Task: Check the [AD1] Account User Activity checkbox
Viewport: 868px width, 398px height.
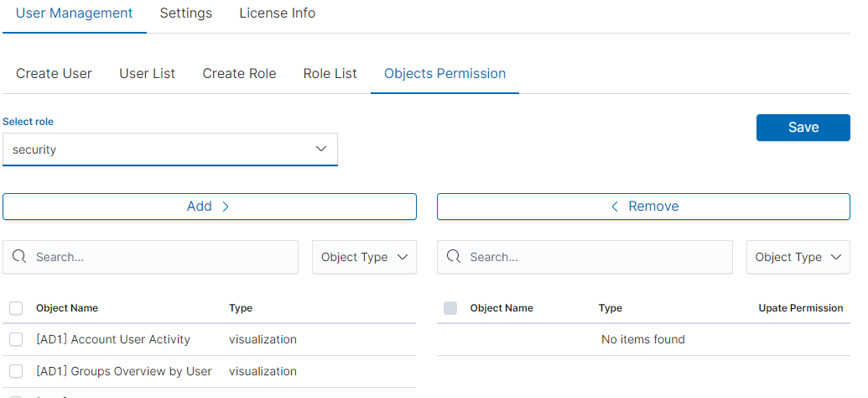Action: click(16, 339)
